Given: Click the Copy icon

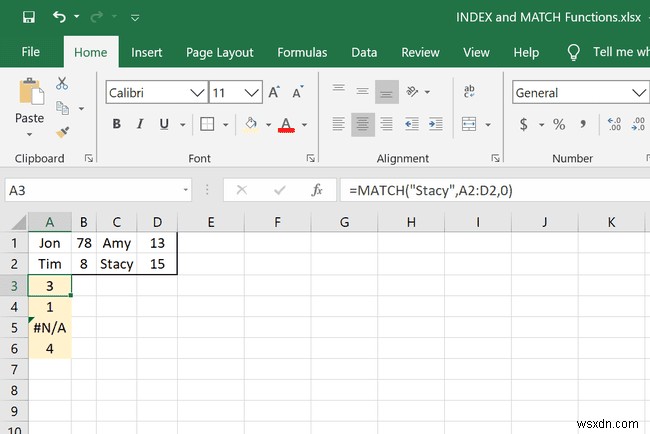Looking at the screenshot, I should point(63,108).
